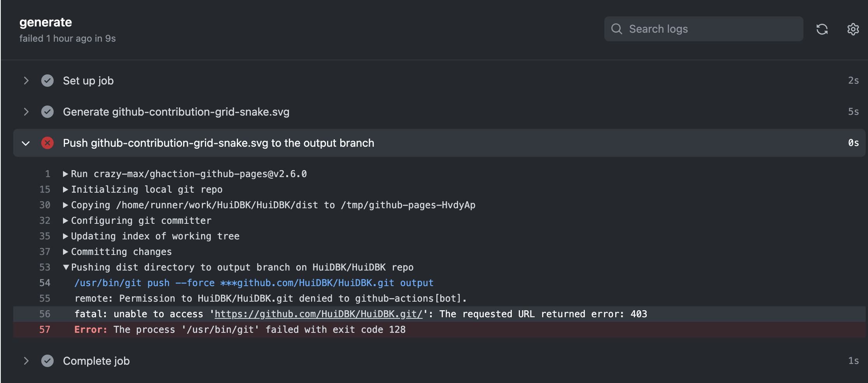
Task: Click the red failure icon on the Push step
Action: (47, 143)
